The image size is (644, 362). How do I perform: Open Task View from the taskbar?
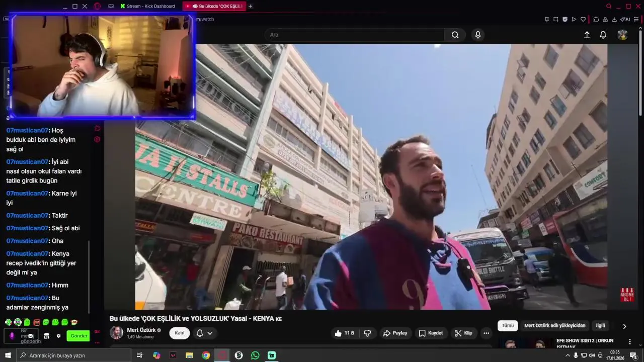pyautogui.click(x=140, y=355)
